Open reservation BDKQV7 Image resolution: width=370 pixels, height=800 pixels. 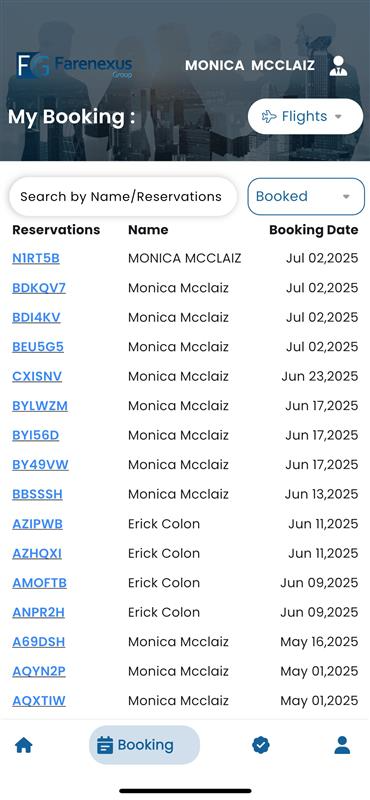click(x=39, y=288)
